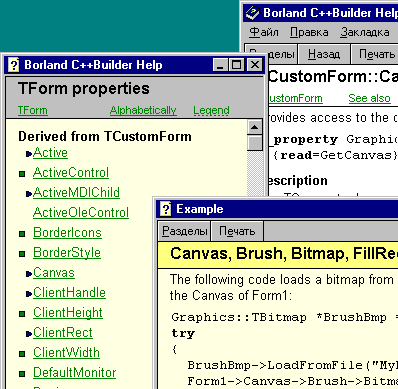Minimize the TForm properties help window
This screenshot has height=389, width=398.
tap(220, 65)
